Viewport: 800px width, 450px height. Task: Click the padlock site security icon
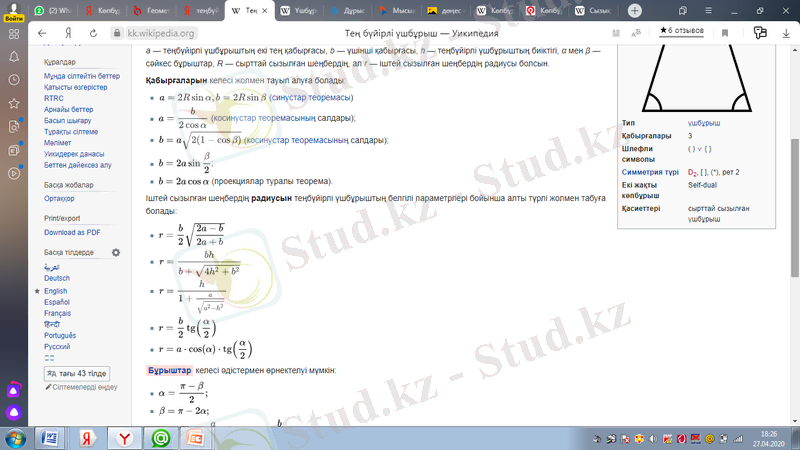pos(117,33)
